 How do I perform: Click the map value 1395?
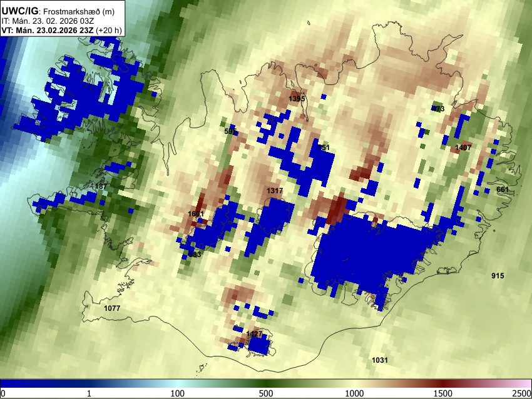point(297,99)
